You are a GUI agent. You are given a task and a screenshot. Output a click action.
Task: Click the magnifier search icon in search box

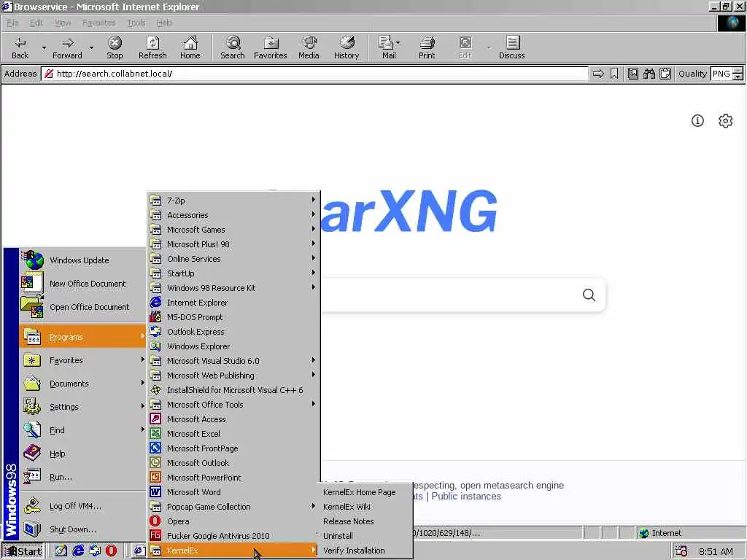click(x=589, y=295)
